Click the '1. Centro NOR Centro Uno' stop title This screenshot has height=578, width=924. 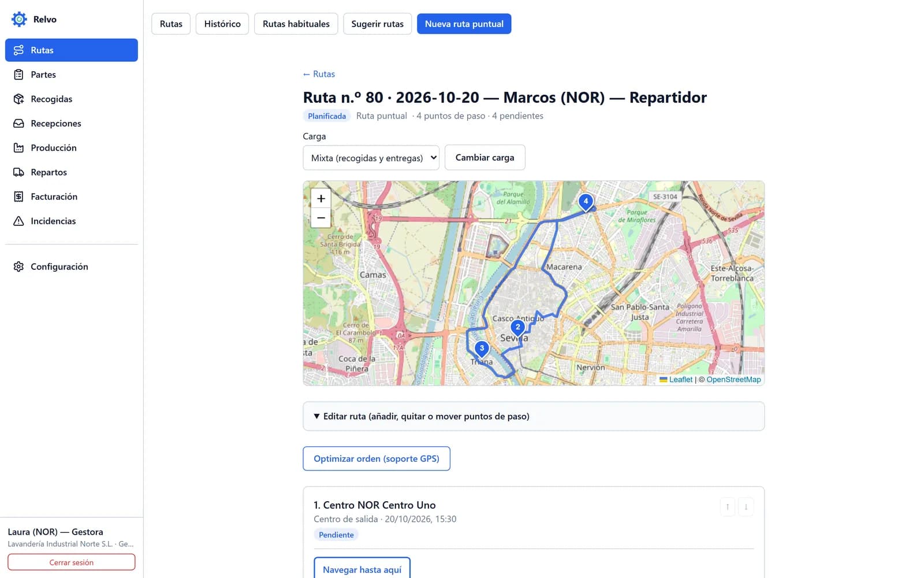tap(375, 505)
